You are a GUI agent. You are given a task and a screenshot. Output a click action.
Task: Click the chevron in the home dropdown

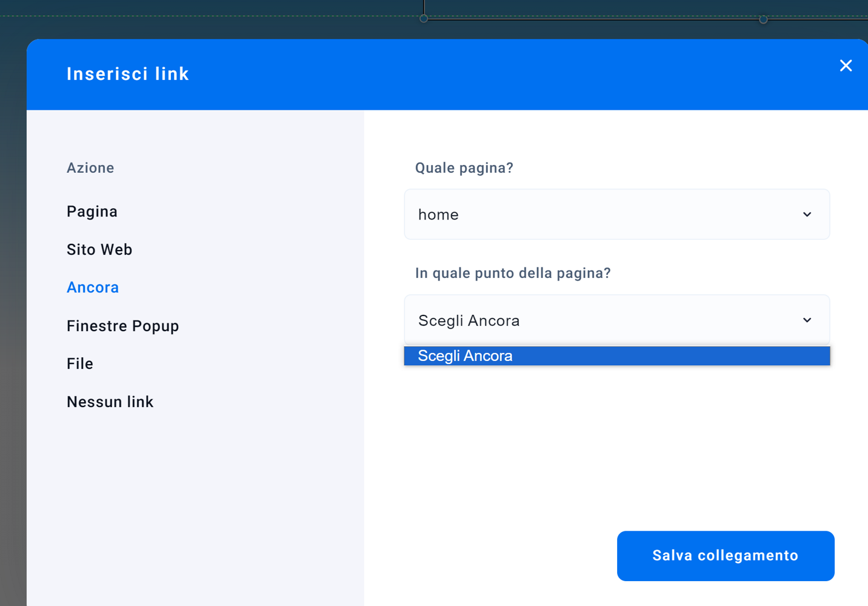[807, 215]
